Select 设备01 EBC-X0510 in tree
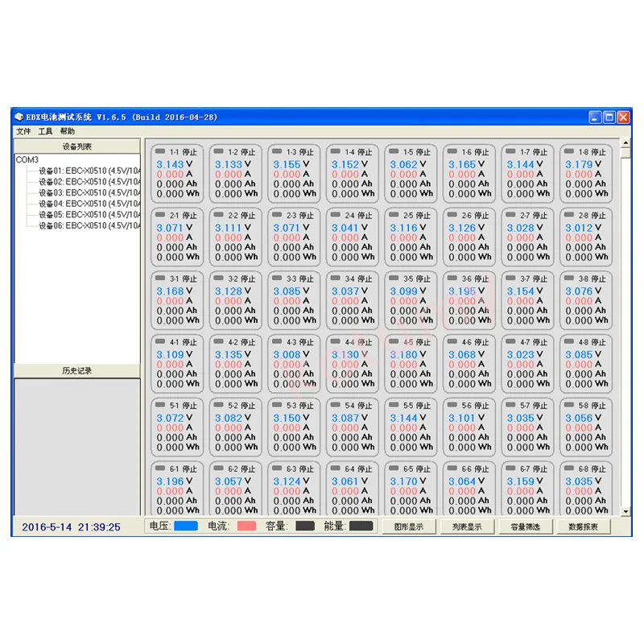 89,171
